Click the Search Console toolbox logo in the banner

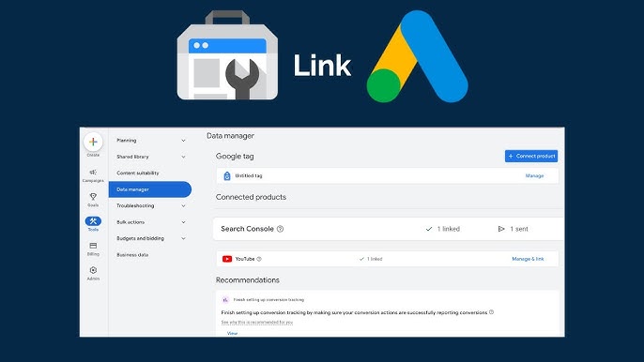click(x=227, y=55)
